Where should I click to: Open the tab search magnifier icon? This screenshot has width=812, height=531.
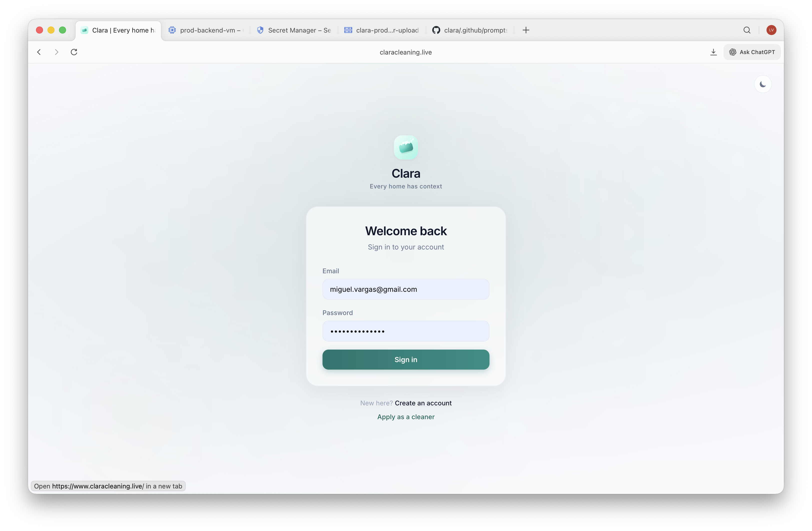[x=747, y=30]
